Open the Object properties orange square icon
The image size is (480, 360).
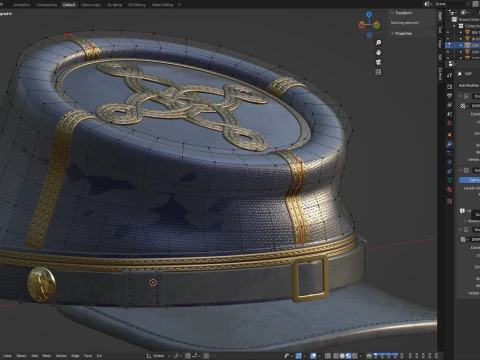tap(449, 135)
